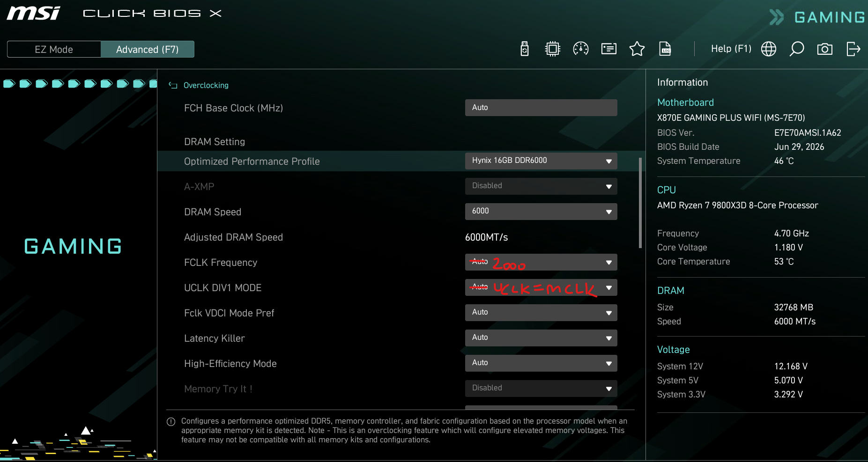Open the M-Flash USB drive utility icon
Screen dimensions: 868x462
click(525, 49)
